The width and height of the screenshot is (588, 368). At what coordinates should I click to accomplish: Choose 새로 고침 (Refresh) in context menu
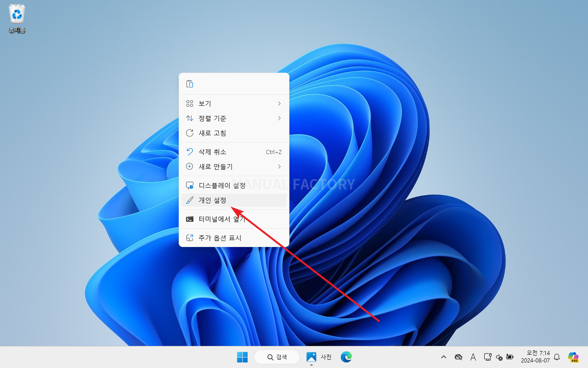coord(234,133)
